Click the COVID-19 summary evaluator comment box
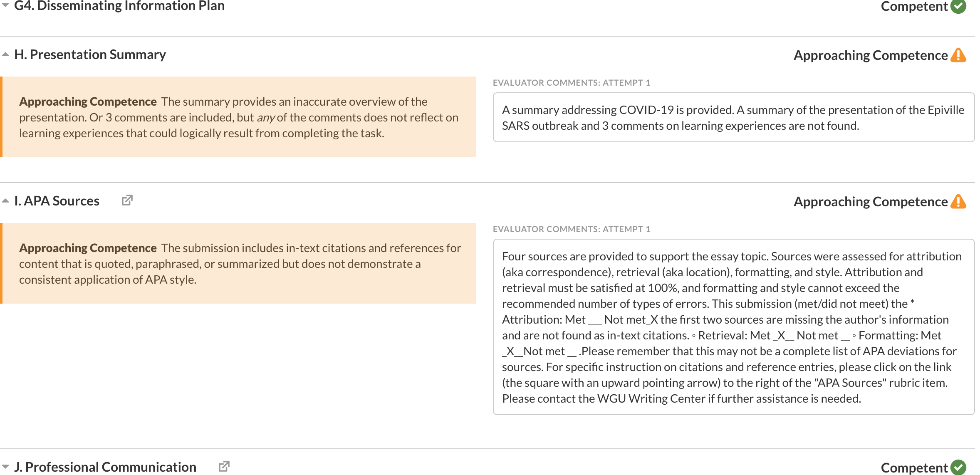The height and width of the screenshot is (475, 980). (x=733, y=117)
